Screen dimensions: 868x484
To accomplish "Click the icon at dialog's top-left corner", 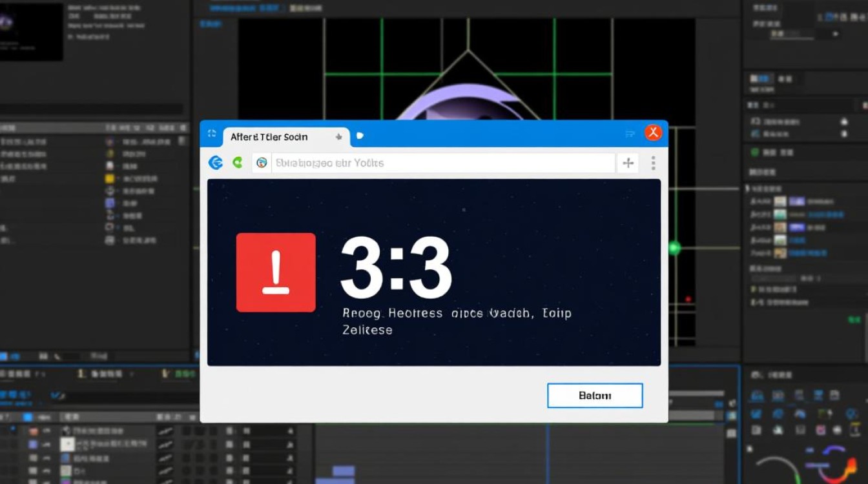I will tap(211, 134).
